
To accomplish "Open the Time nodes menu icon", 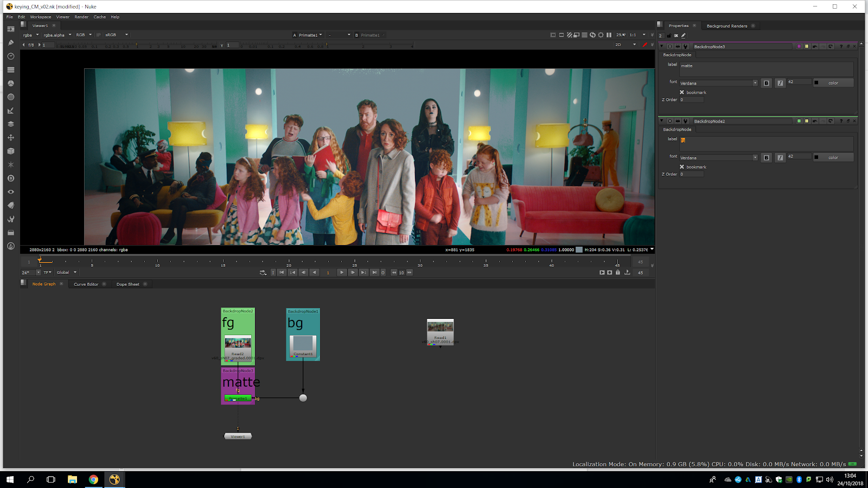I will click(10, 56).
